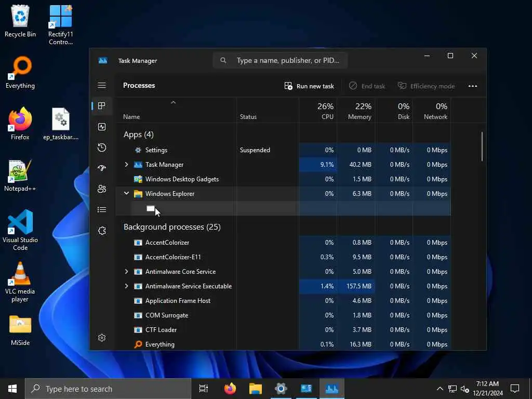Open Task Manager settings gear
532x399 pixels.
(x=102, y=338)
